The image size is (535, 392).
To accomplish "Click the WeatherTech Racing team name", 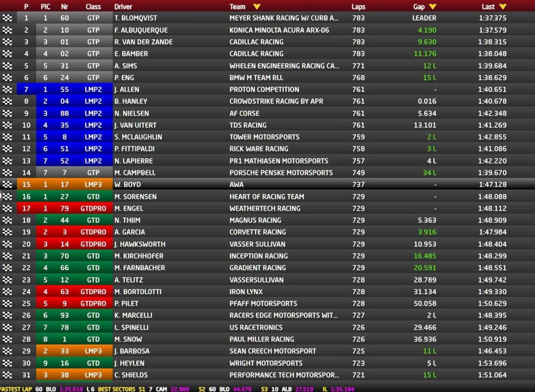I will point(265,209).
